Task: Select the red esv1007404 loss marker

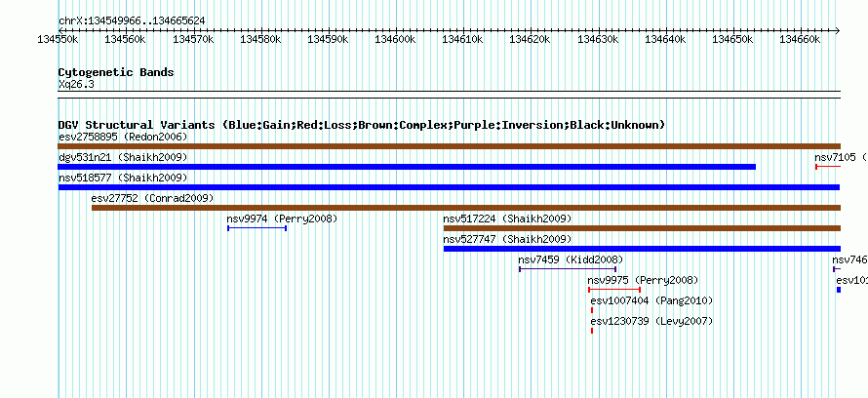Action: [592, 310]
